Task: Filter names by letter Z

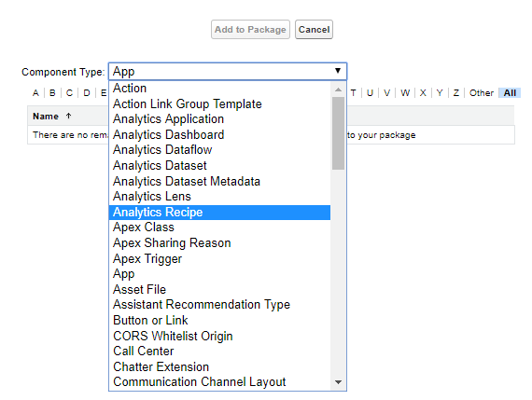Action: tap(456, 93)
